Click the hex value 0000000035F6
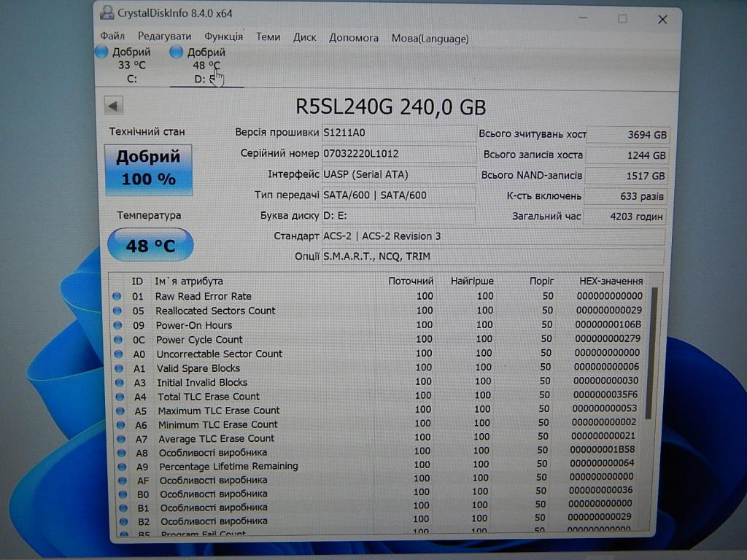Viewport: 747px width, 560px height. 605,394
